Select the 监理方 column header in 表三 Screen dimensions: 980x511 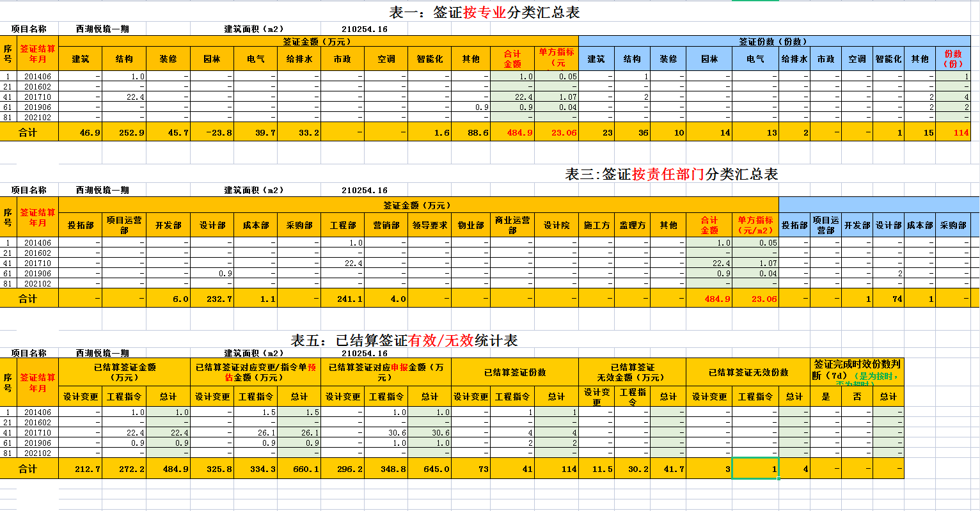[632, 225]
